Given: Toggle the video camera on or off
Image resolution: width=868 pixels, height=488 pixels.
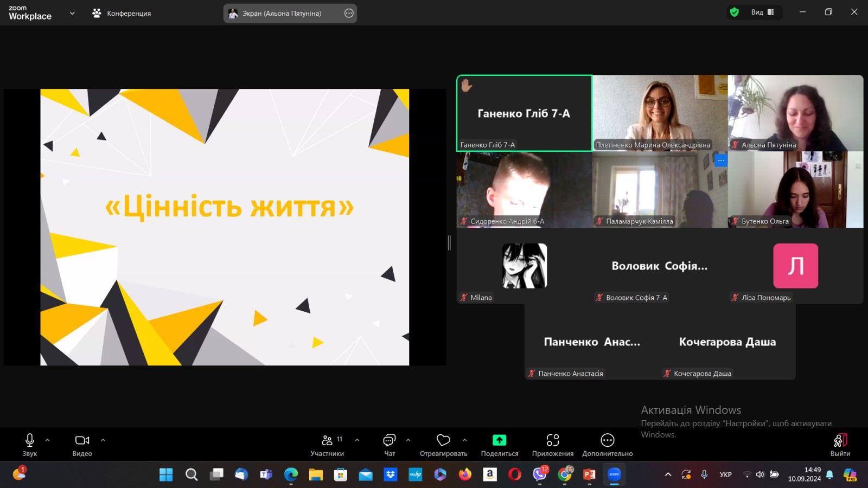Looking at the screenshot, I should (82, 445).
